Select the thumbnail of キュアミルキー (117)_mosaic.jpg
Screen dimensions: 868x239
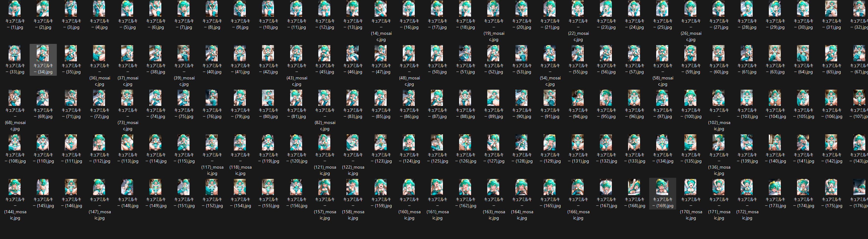(x=212, y=142)
